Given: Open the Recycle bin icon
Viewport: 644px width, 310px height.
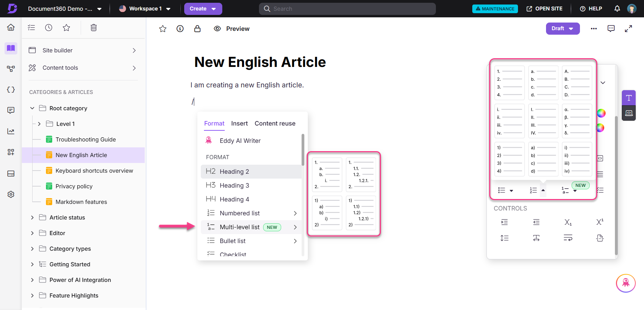Looking at the screenshot, I should click(93, 28).
